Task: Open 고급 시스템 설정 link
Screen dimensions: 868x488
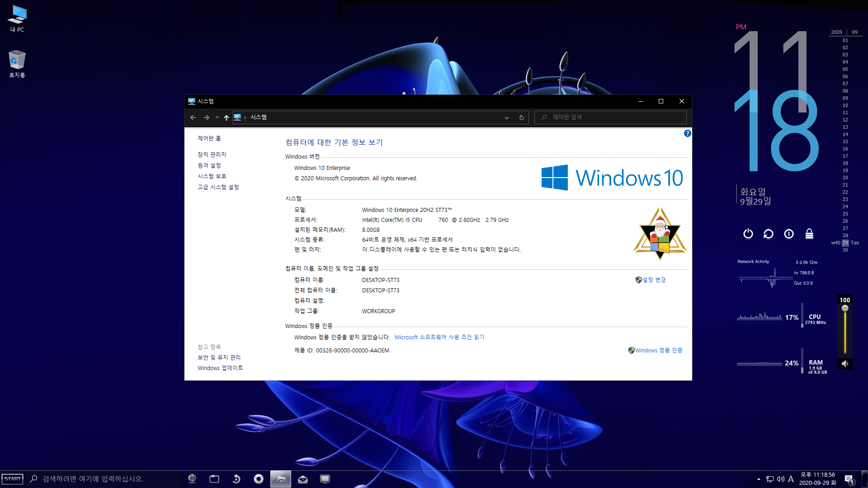Action: point(218,187)
